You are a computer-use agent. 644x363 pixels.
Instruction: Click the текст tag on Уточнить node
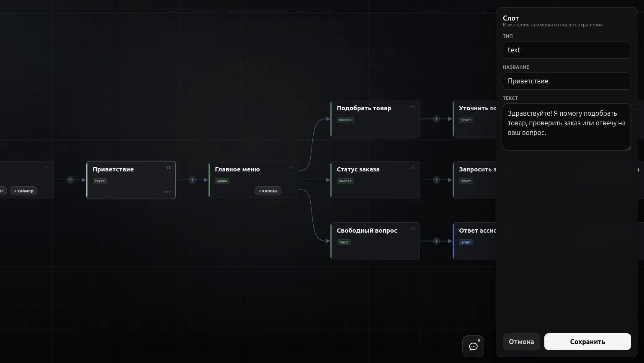pos(466,120)
